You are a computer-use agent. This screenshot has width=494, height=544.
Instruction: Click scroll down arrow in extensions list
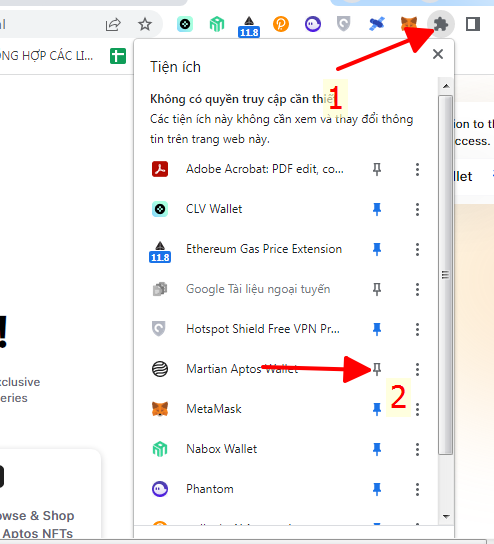446,516
